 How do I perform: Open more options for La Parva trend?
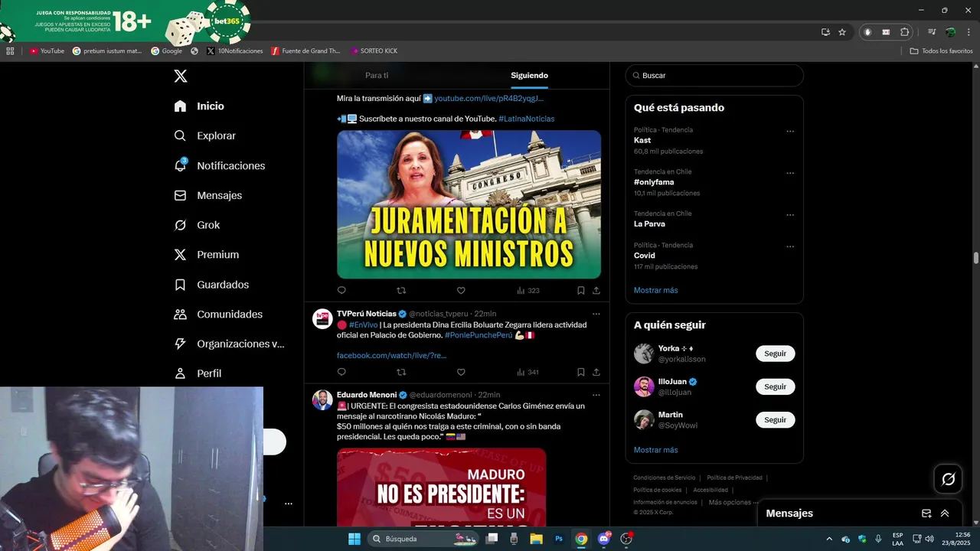tap(790, 215)
